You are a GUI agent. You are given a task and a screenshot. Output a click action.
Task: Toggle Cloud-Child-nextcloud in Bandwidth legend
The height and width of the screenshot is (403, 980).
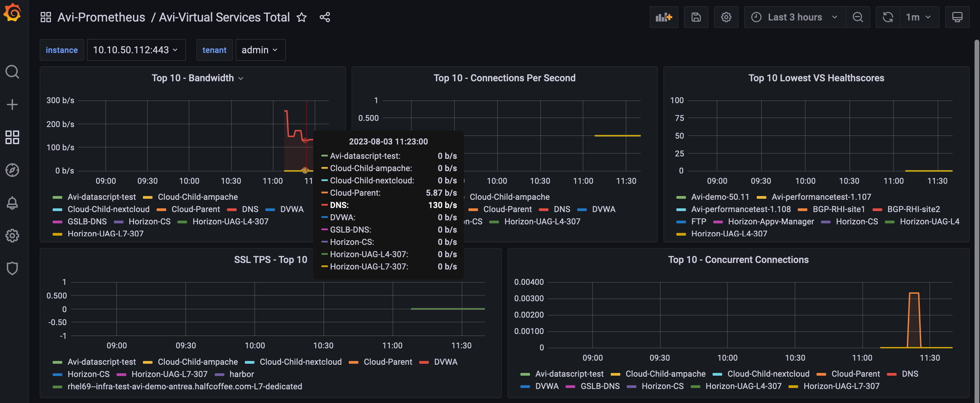tap(108, 209)
